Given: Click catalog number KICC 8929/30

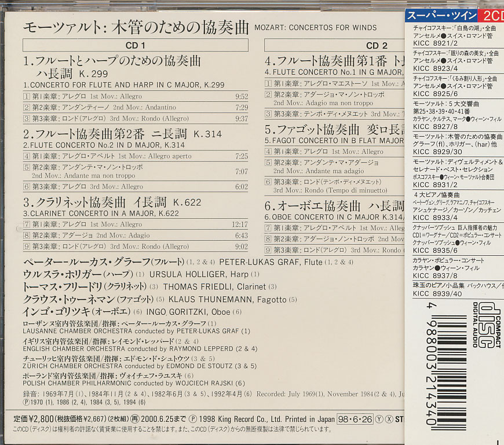Looking at the screenshot, I should 437,152.
